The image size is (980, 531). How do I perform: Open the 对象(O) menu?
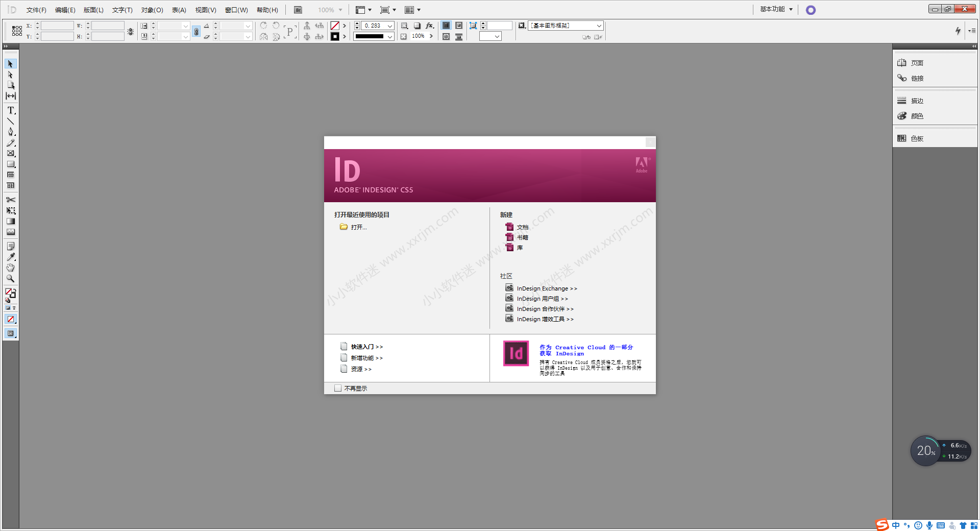152,10
